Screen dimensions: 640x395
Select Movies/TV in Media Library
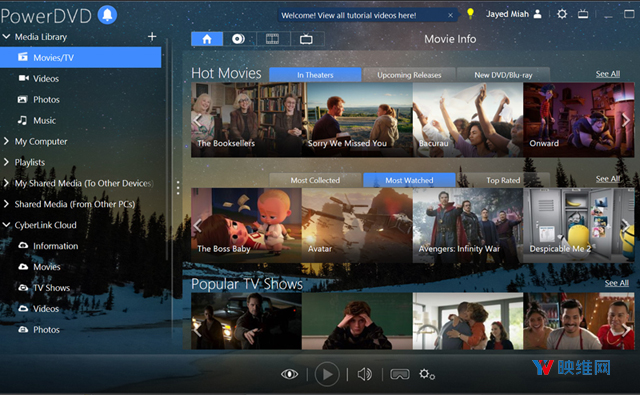click(80, 58)
